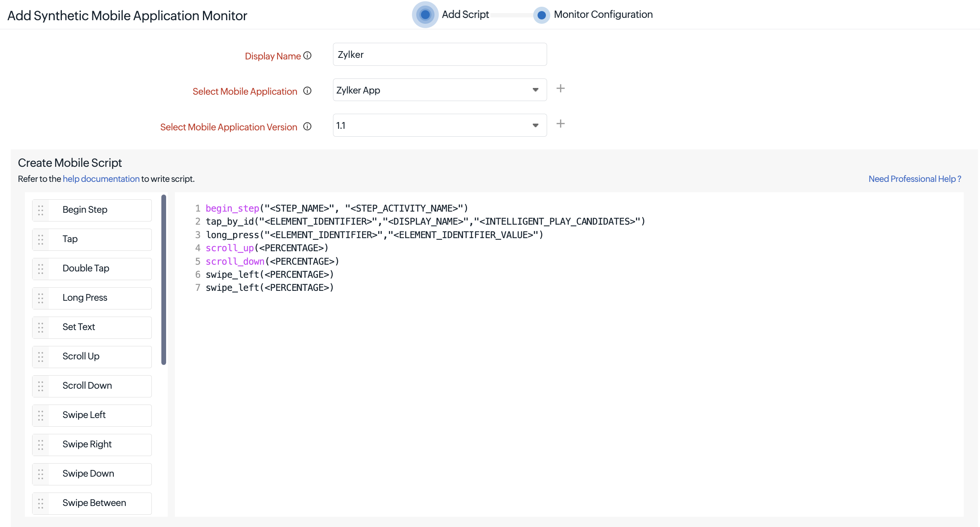
Task: Click the begin_step line in script editor
Action: (337, 208)
